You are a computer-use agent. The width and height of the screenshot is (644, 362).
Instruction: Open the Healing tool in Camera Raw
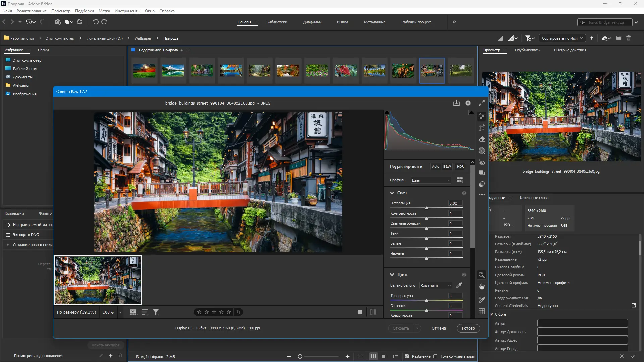(x=482, y=139)
